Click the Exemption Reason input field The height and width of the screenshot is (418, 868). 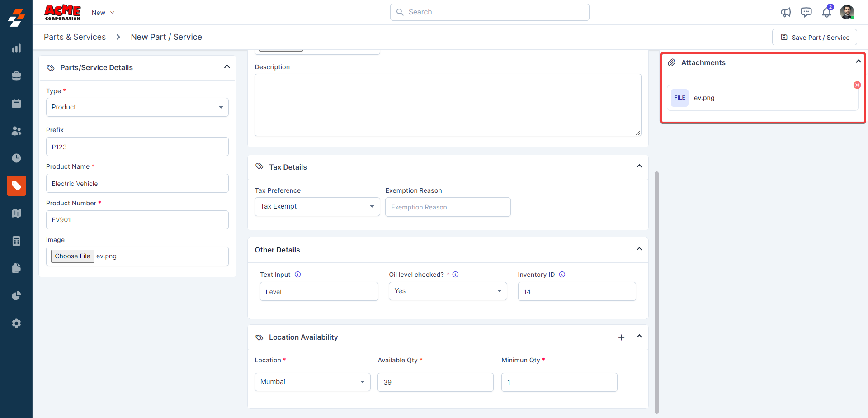point(448,207)
